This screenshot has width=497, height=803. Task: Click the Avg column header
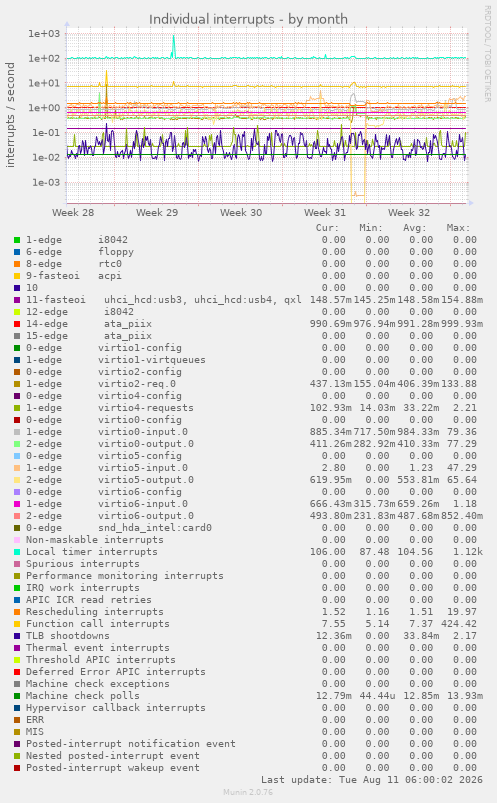(415, 228)
